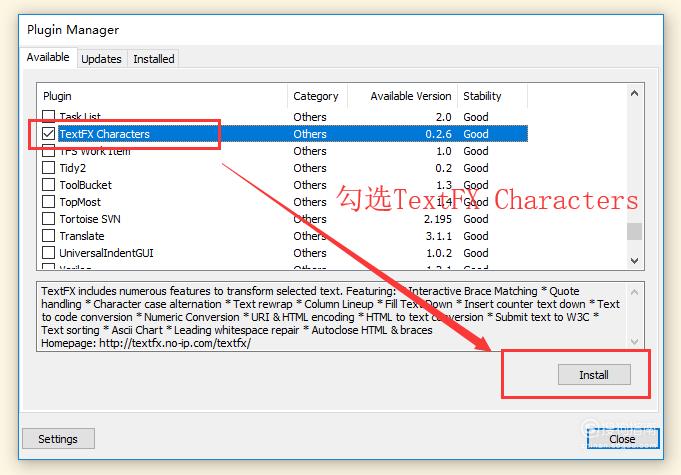
Task: Check the TopMost plugin checkbox
Action: tap(48, 201)
